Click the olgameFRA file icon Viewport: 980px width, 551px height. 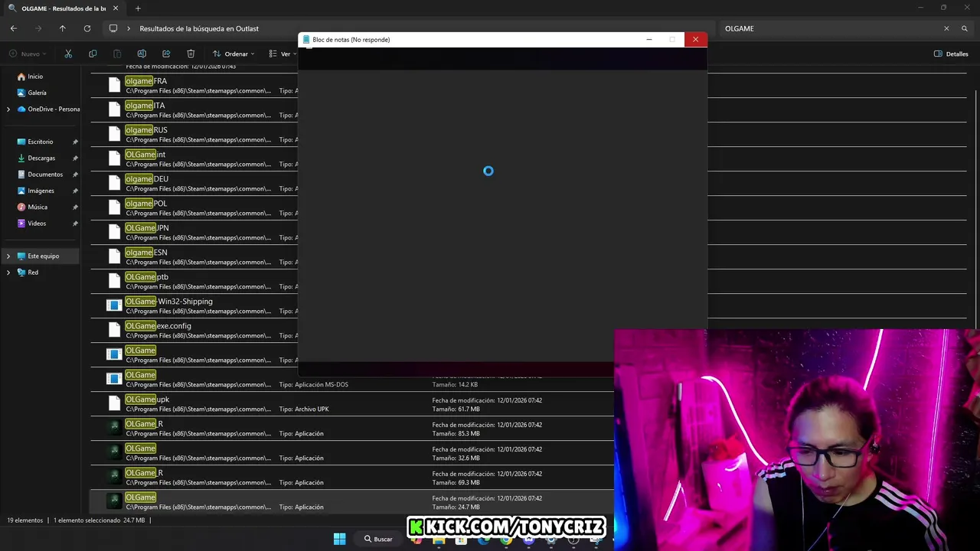click(x=115, y=85)
